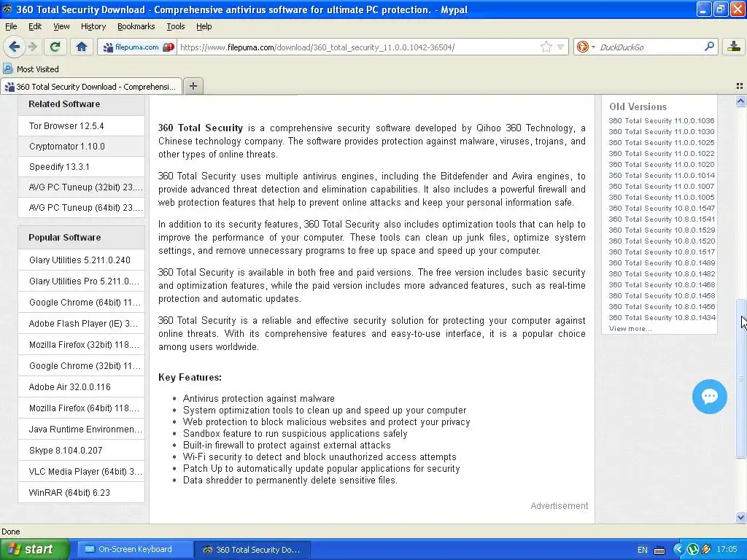
Task: Click the 360 Total Security taskbar button
Action: tap(252, 549)
